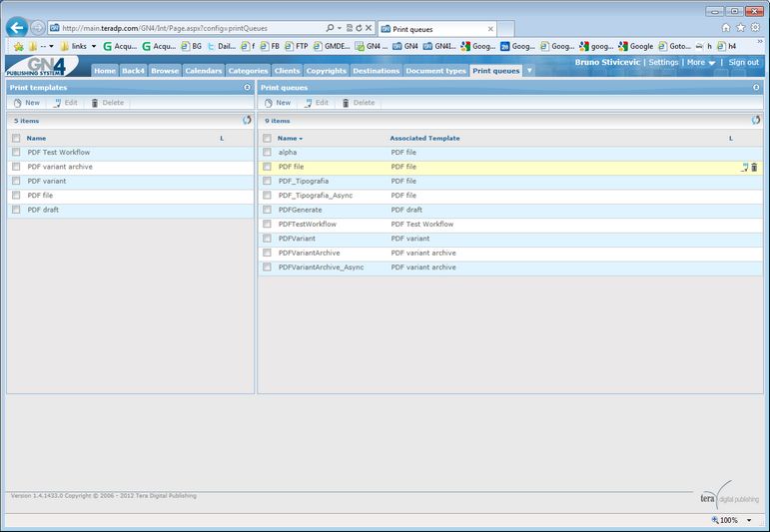This screenshot has width=770, height=532.
Task: Refresh the Print queues list
Action: pyautogui.click(x=756, y=120)
